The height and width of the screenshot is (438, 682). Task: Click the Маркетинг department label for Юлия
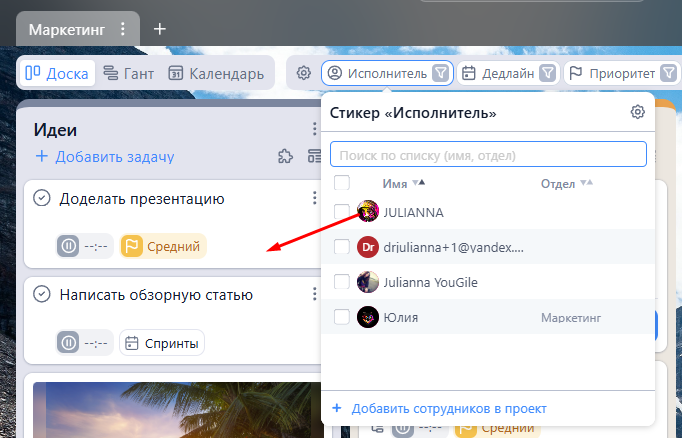[571, 318]
